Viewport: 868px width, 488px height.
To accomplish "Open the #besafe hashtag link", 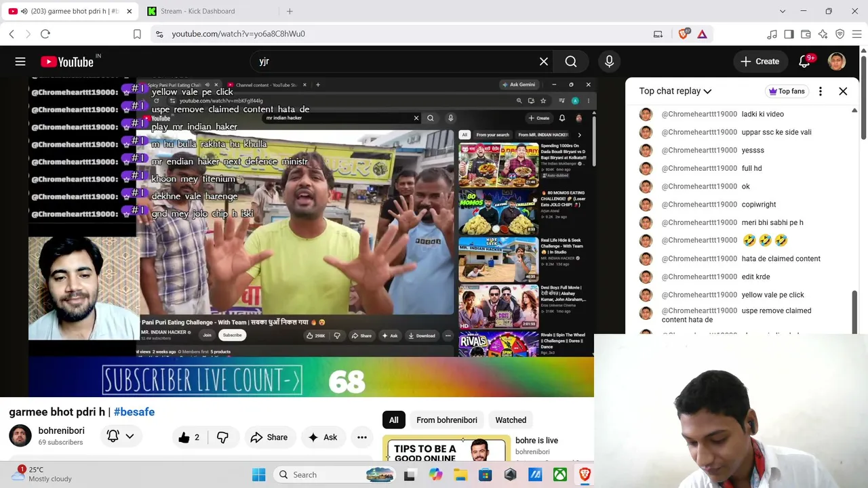I will coord(134,412).
